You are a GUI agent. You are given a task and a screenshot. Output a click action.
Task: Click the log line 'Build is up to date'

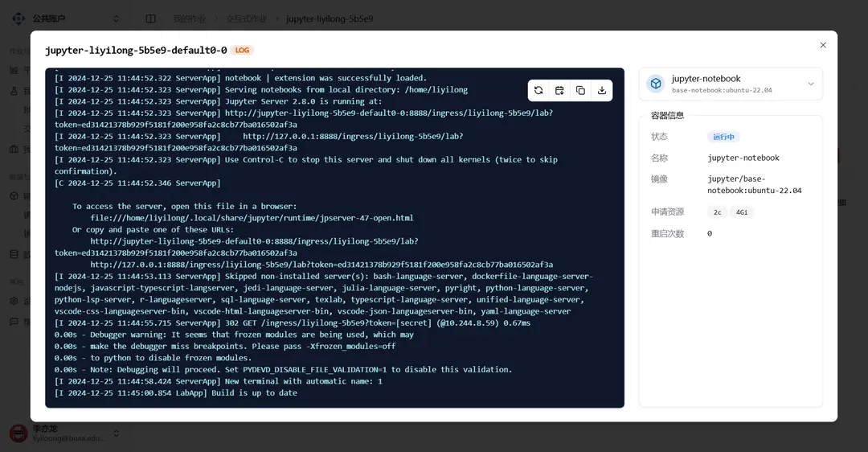pyautogui.click(x=175, y=392)
